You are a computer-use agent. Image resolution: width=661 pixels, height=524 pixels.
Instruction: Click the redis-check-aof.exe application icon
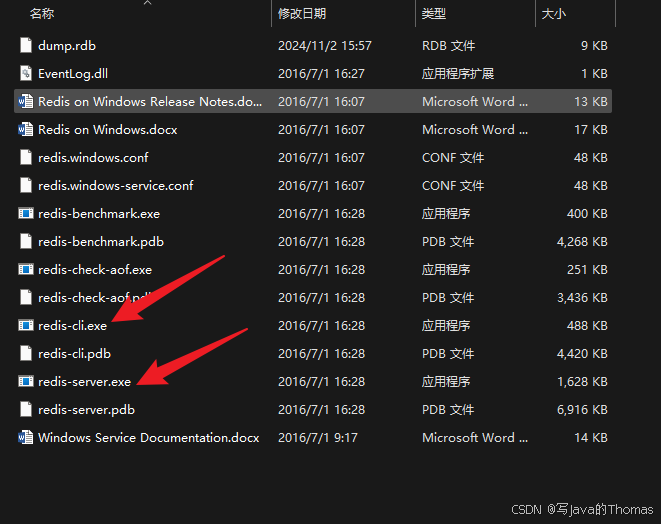(x=26, y=269)
